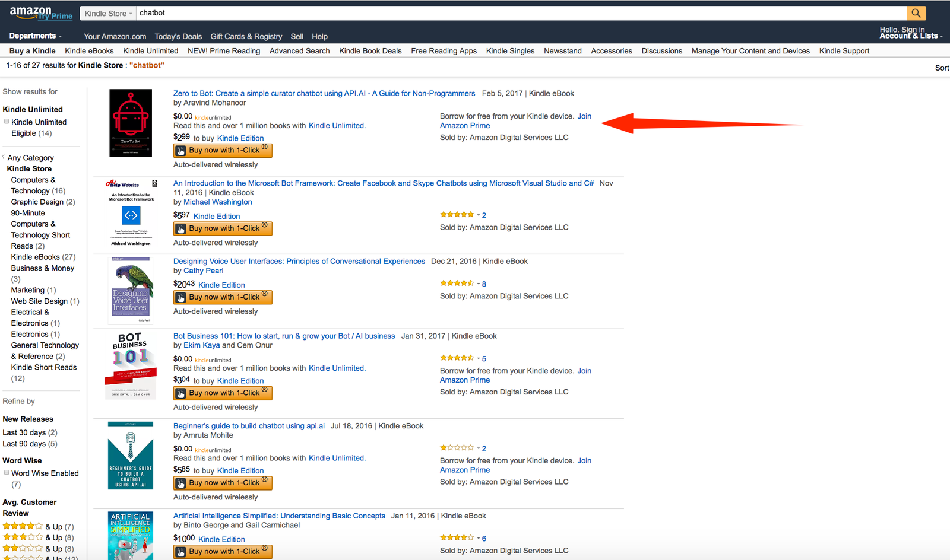Open star ratings for Bot Business 101
Viewport: 950px width, 560px height.
tap(457, 358)
